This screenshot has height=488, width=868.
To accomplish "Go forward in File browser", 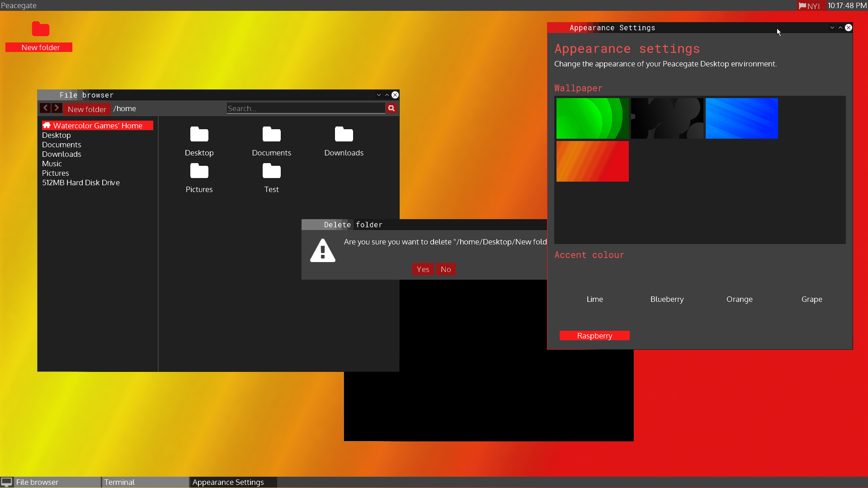I will [57, 108].
